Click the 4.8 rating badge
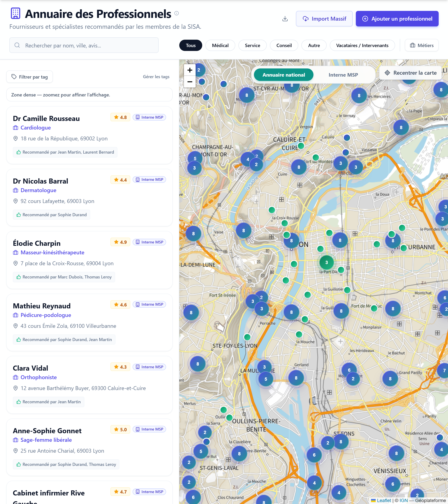The width and height of the screenshot is (448, 504). (x=120, y=117)
